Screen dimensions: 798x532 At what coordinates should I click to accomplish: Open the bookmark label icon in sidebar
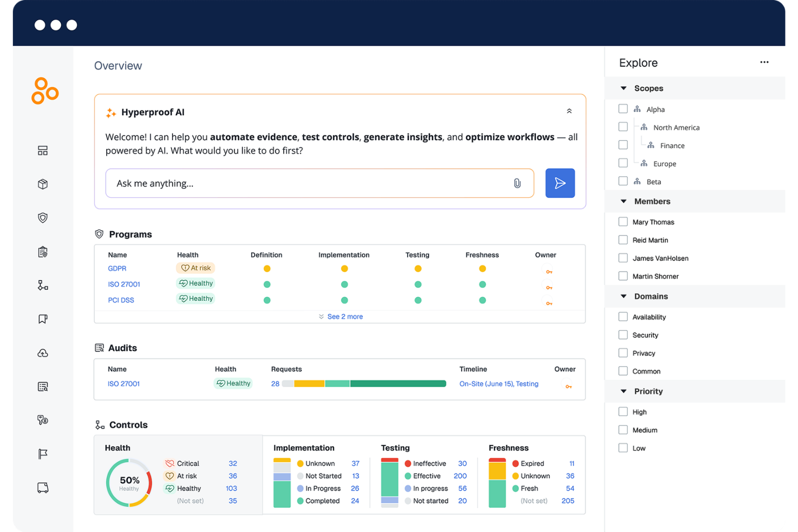[x=43, y=319]
